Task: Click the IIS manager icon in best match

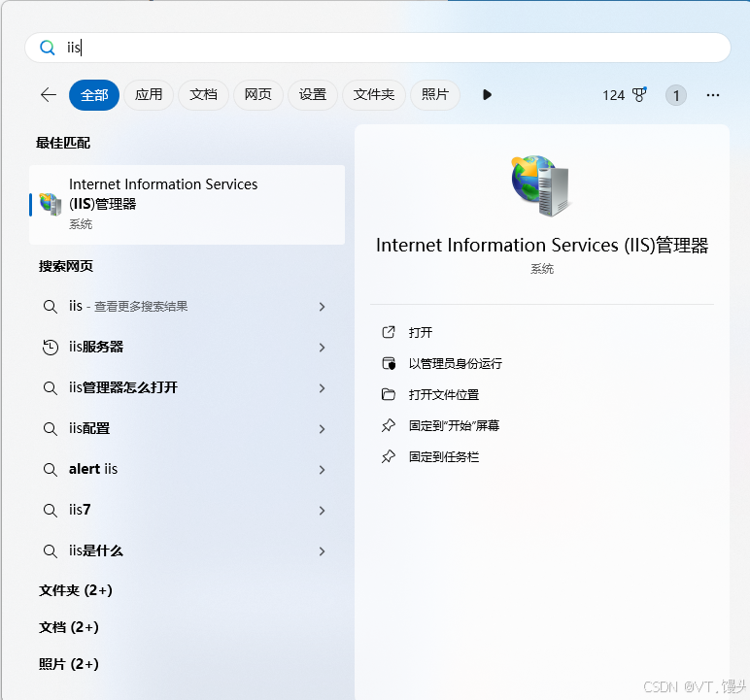Action: (51, 204)
